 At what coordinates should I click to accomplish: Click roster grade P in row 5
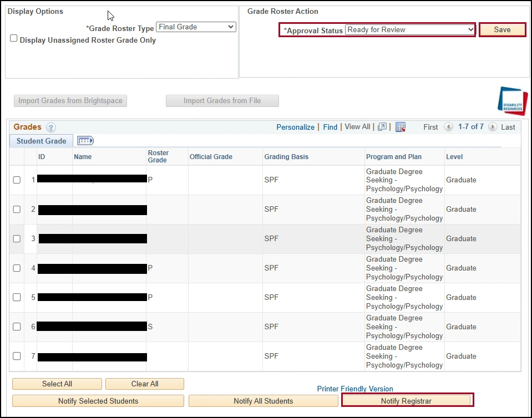(x=150, y=297)
